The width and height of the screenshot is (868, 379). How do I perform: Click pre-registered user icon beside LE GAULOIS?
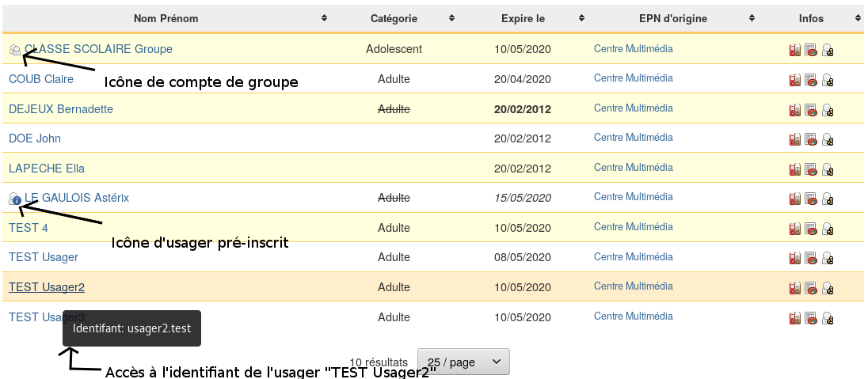(x=14, y=199)
